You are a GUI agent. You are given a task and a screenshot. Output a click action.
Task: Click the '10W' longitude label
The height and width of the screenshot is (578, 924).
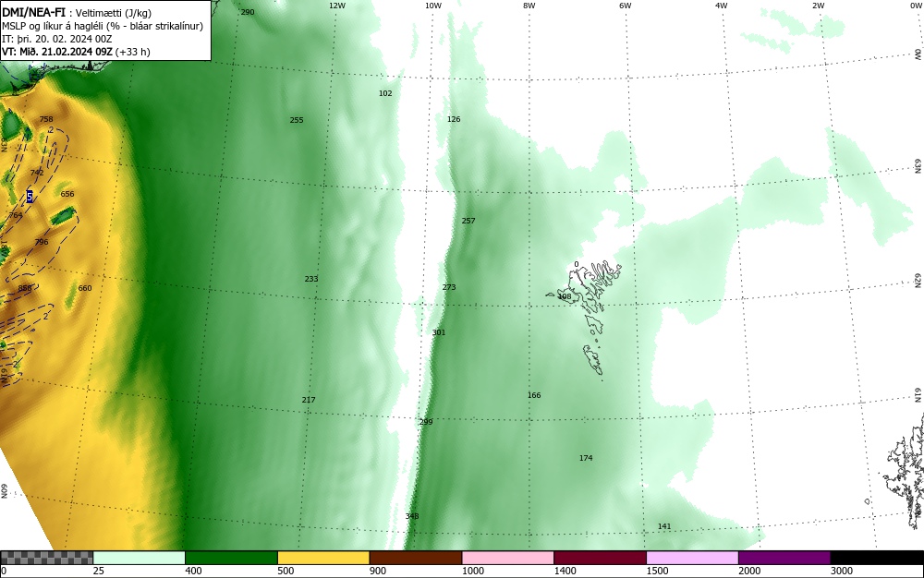[433, 6]
